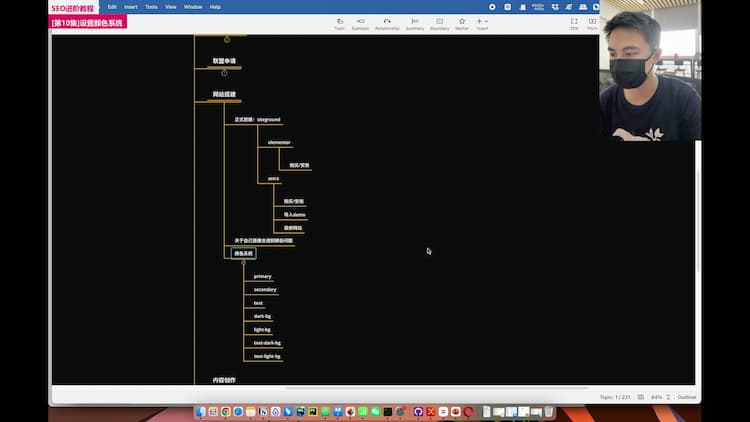This screenshot has height=422, width=750.
Task: Open the Insert plus dropdown
Action: [482, 21]
